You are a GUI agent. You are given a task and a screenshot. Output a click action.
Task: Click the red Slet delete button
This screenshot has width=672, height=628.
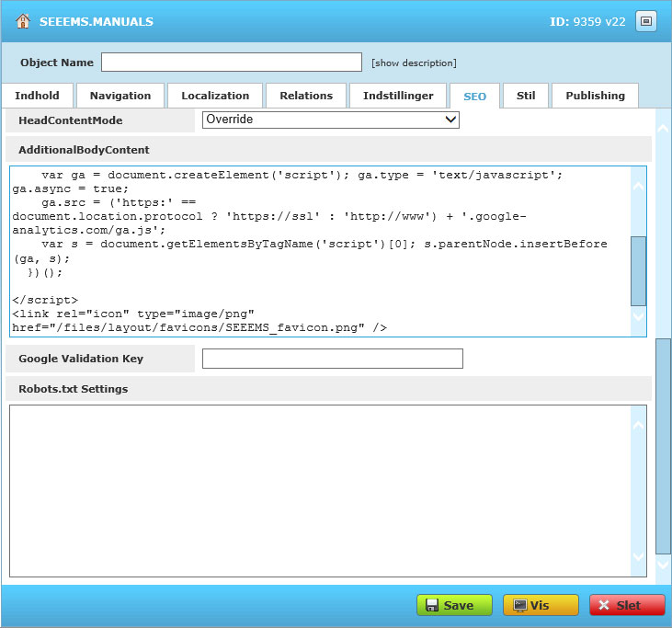627,605
